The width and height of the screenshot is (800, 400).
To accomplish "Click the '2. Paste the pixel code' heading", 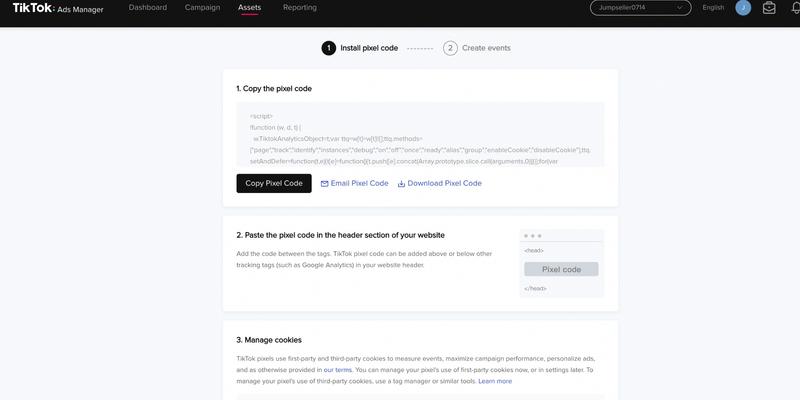I will click(340, 235).
